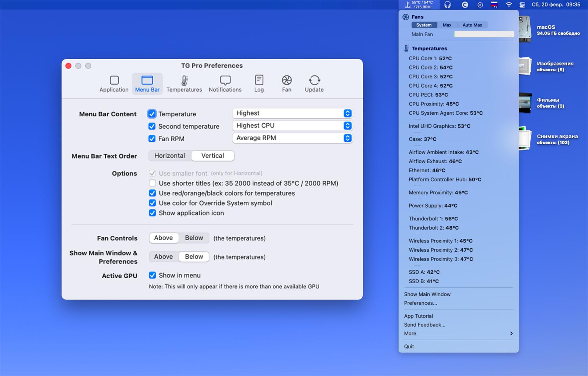Screen dimensions: 588x376
Task: Click the headphones icon in menu bar
Action: coord(447,5)
